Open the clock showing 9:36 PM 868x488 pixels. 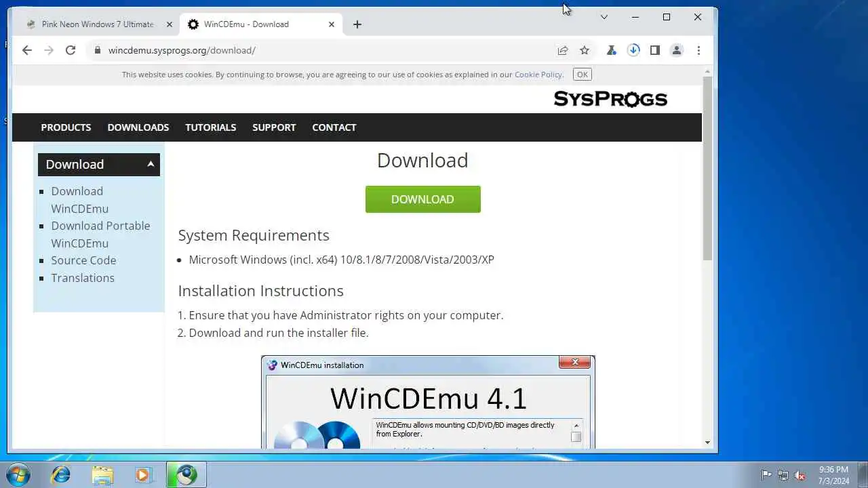click(x=833, y=475)
